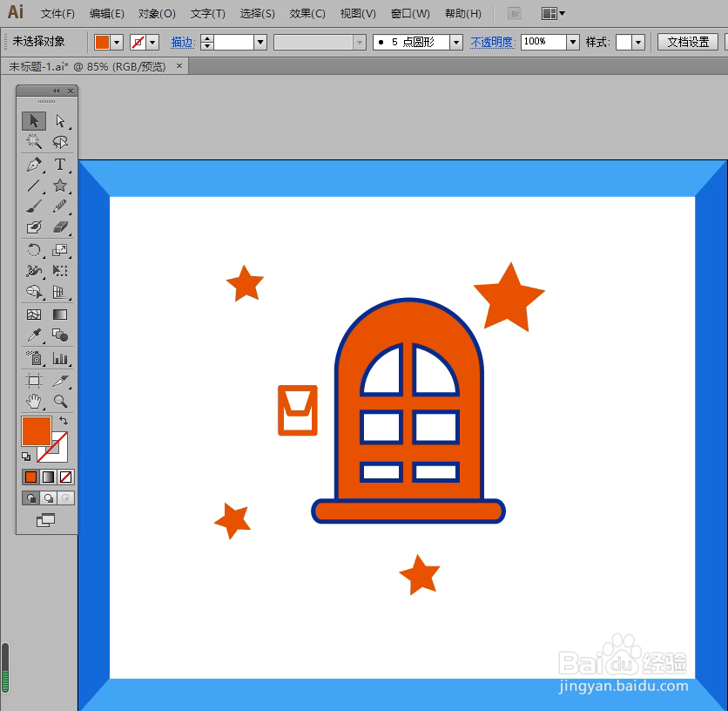
Task: Activate the Rotate tool
Action: tap(34, 250)
